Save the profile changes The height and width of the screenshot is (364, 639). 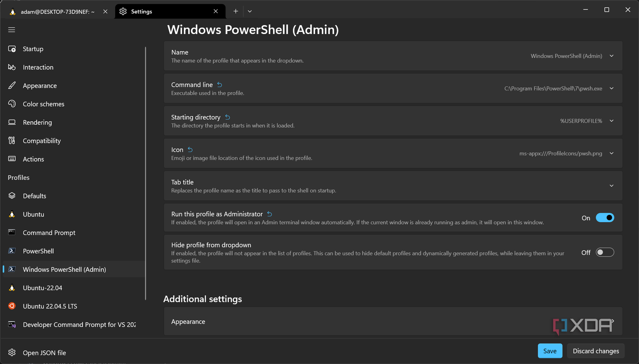tap(550, 351)
